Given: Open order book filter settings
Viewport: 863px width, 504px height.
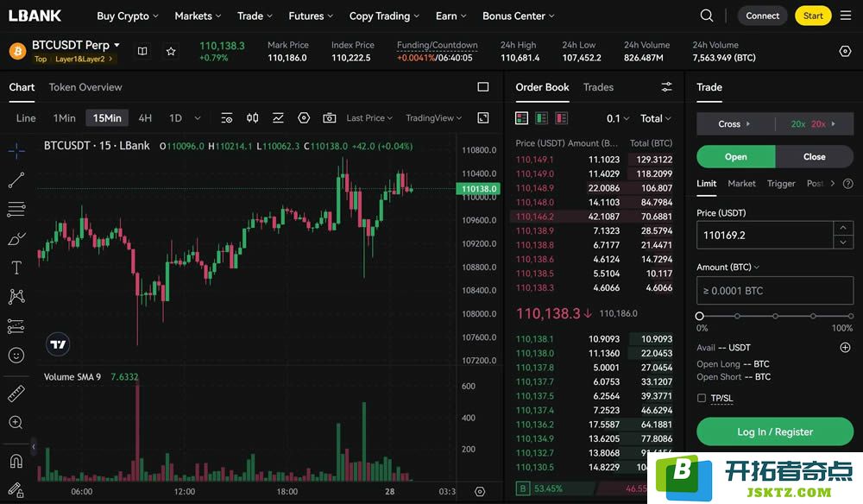Looking at the screenshot, I should (666, 87).
